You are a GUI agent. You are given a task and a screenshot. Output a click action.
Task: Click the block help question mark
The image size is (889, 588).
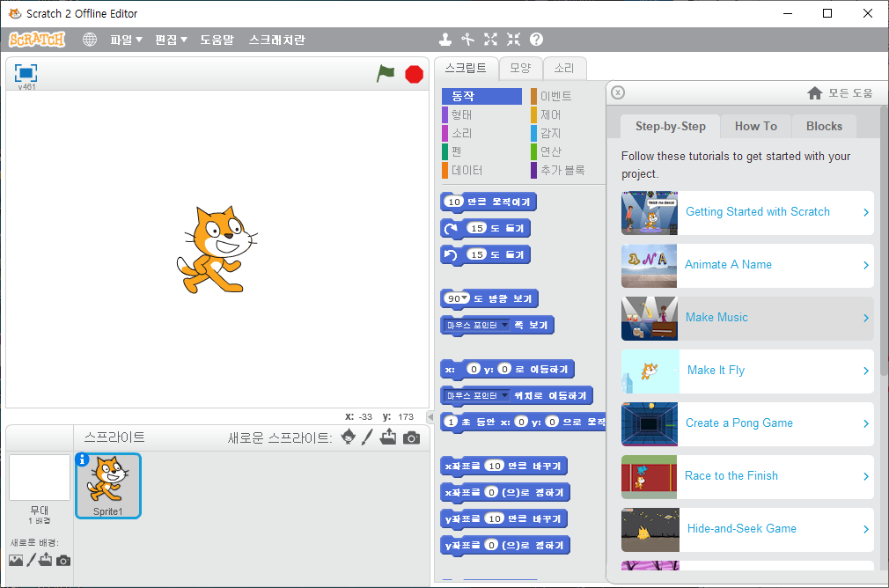click(x=536, y=40)
